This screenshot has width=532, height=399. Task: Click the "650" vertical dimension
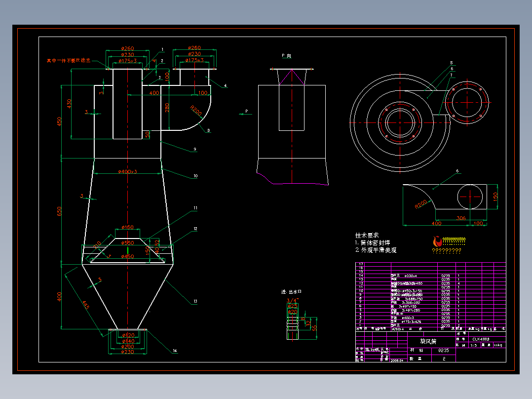coord(59,211)
